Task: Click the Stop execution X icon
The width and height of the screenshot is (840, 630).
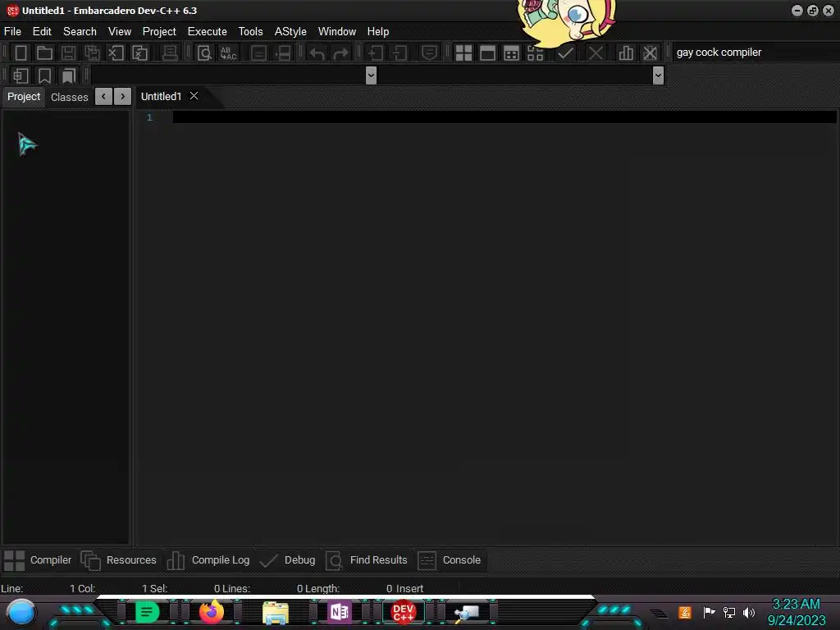Action: (x=596, y=52)
